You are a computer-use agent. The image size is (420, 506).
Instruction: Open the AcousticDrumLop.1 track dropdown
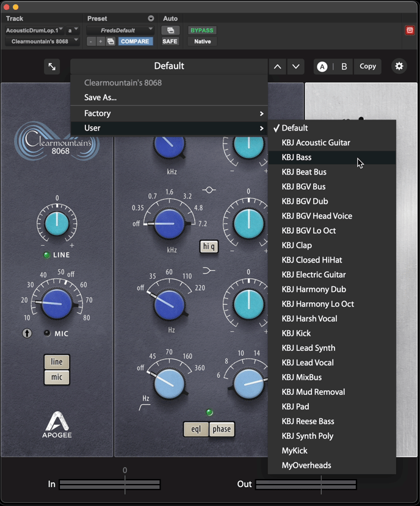tap(34, 31)
